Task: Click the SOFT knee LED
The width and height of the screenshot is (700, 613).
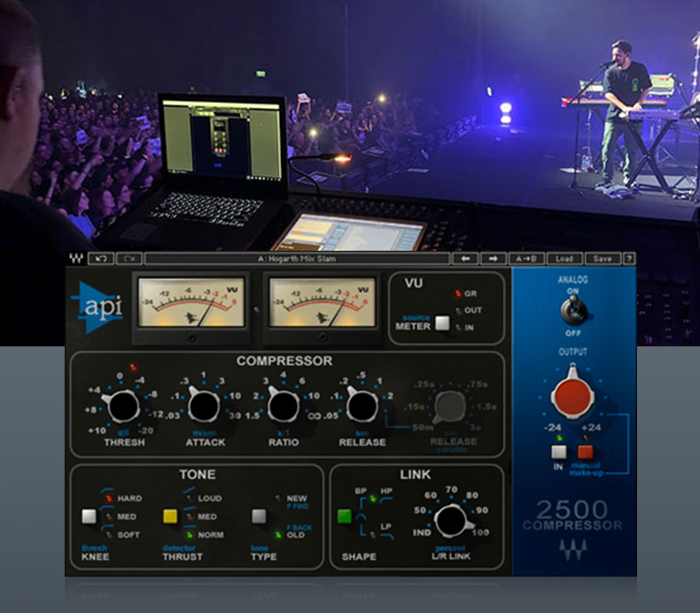Action: click(x=108, y=534)
